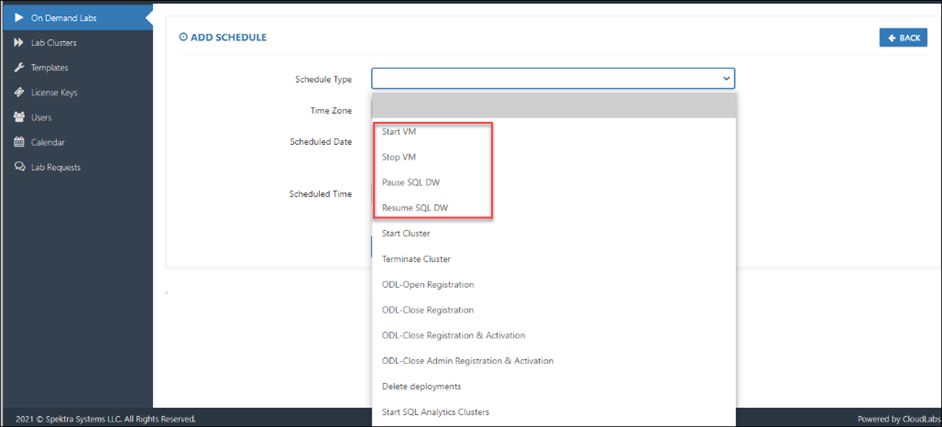This screenshot has height=427, width=942.
Task: Click the Templates wrench icon
Action: (x=19, y=68)
